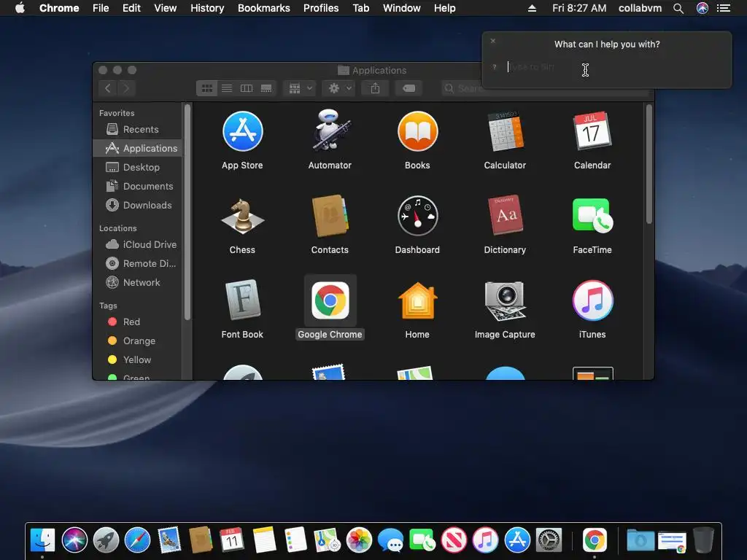Click the Edit Tags button in Finder toolbar
Viewport: 747px width, 560px height.
(x=409, y=88)
